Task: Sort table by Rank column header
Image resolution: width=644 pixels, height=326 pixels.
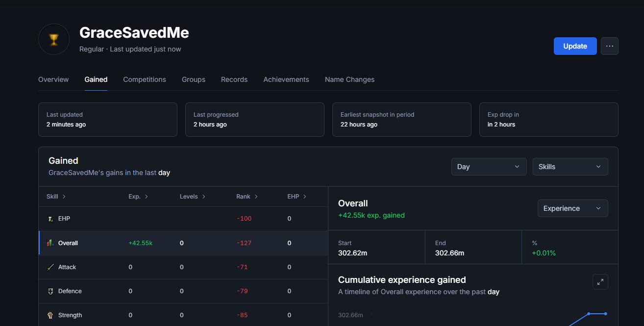Action: coord(247,197)
